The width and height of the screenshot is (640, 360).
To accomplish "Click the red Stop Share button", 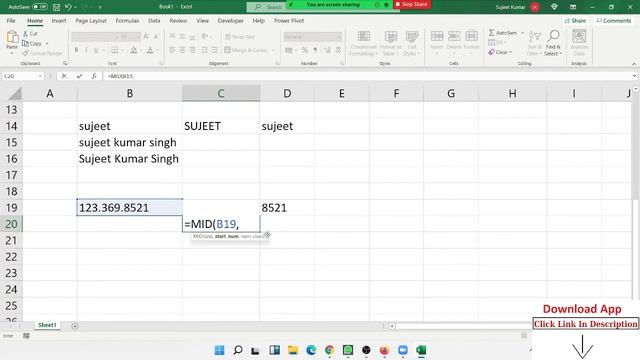I will click(x=412, y=4).
